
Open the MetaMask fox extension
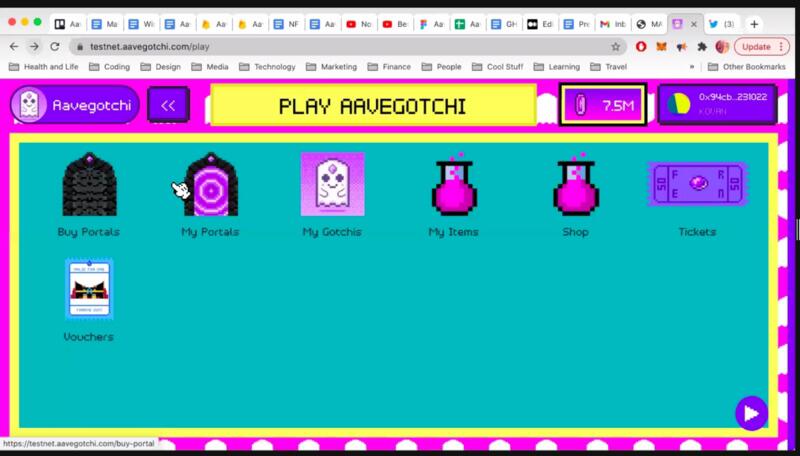pos(661,46)
